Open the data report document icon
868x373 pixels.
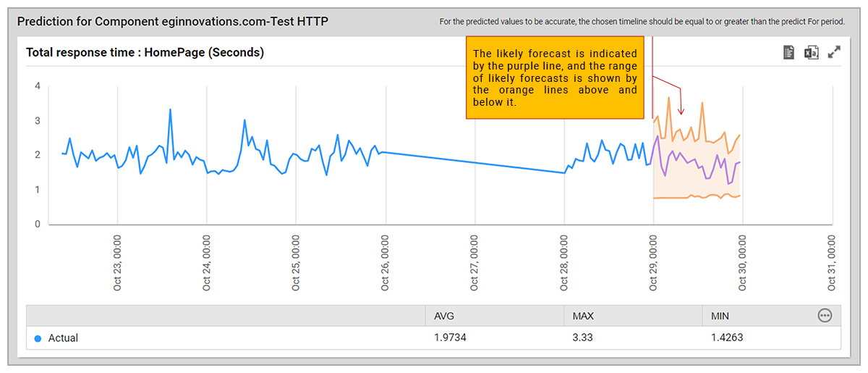pyautogui.click(x=789, y=52)
